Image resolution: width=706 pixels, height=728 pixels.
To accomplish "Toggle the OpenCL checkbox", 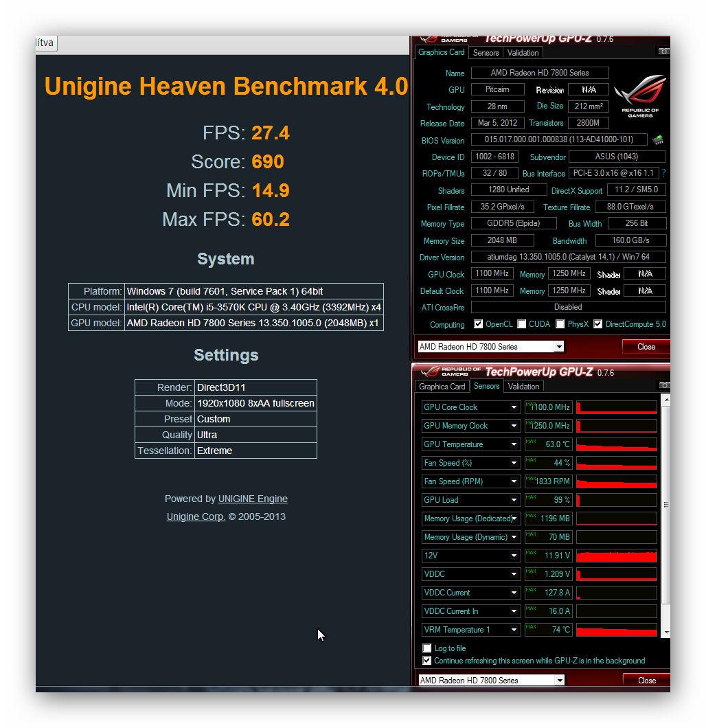I will tap(478, 324).
